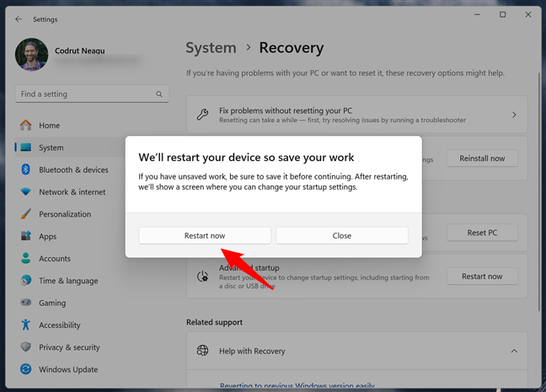Go back with the Settings back arrow

tap(19, 19)
